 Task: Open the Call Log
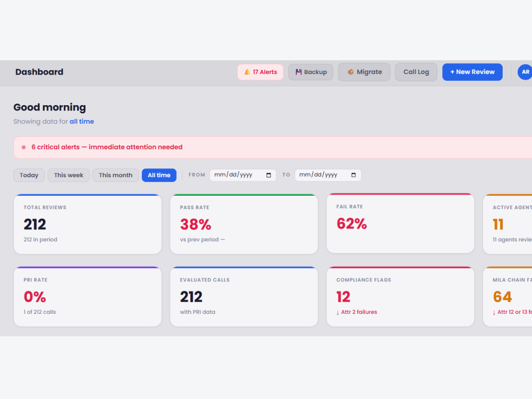pos(416,72)
